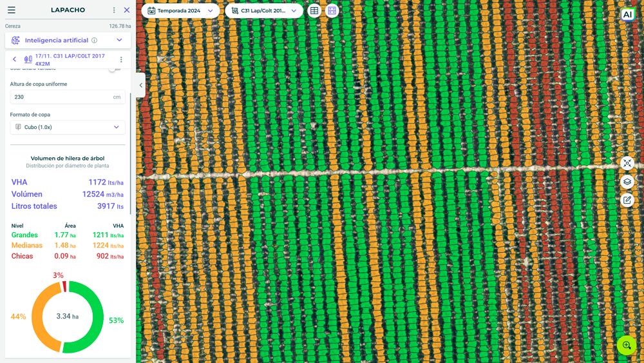
Task: Click the edit pencil icon on map
Action: pyautogui.click(x=627, y=200)
